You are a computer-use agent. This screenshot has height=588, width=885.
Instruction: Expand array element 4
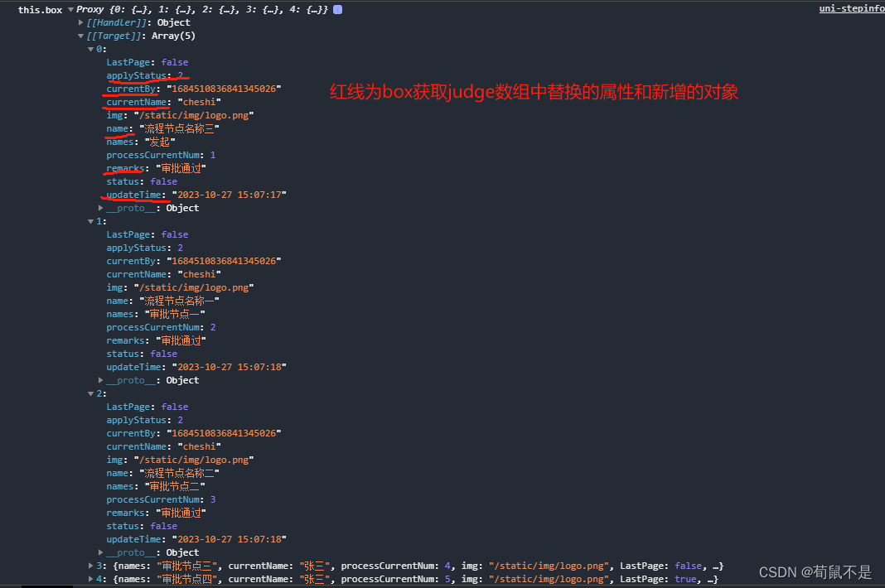click(91, 579)
